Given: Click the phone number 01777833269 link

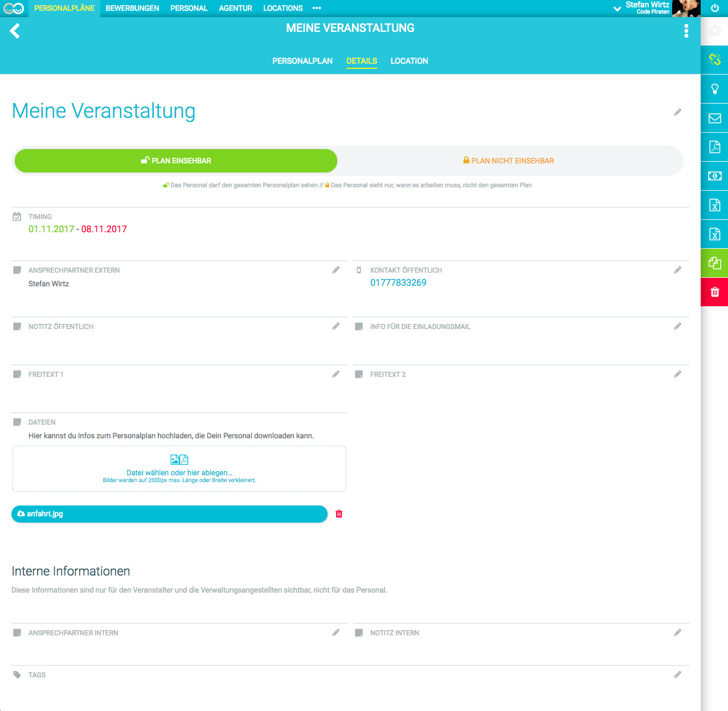Looking at the screenshot, I should (x=398, y=282).
